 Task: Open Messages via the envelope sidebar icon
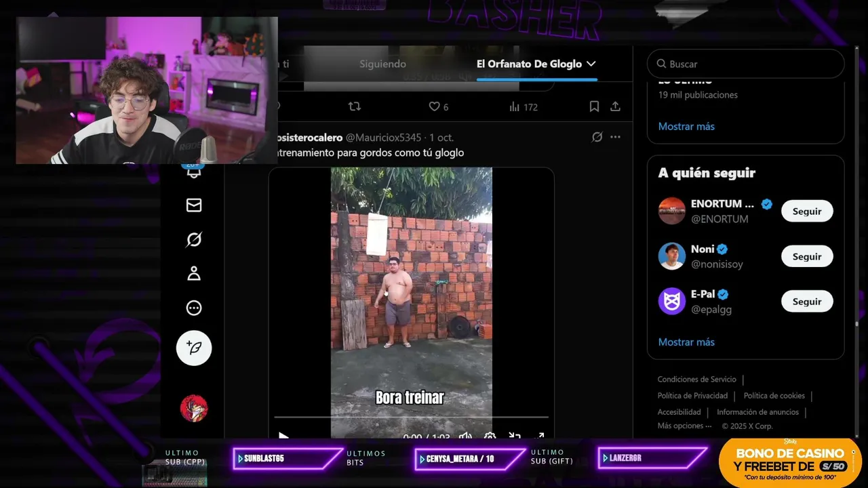pyautogui.click(x=194, y=205)
